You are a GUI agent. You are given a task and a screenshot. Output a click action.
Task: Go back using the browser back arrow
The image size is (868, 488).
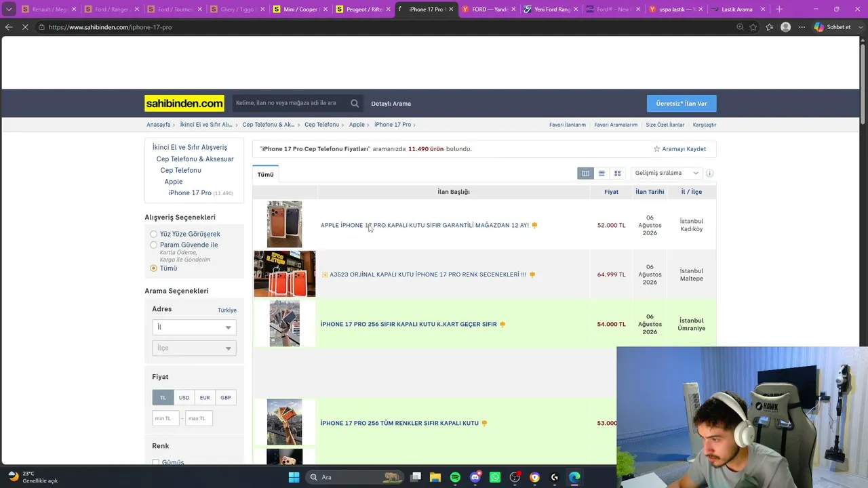point(8,27)
